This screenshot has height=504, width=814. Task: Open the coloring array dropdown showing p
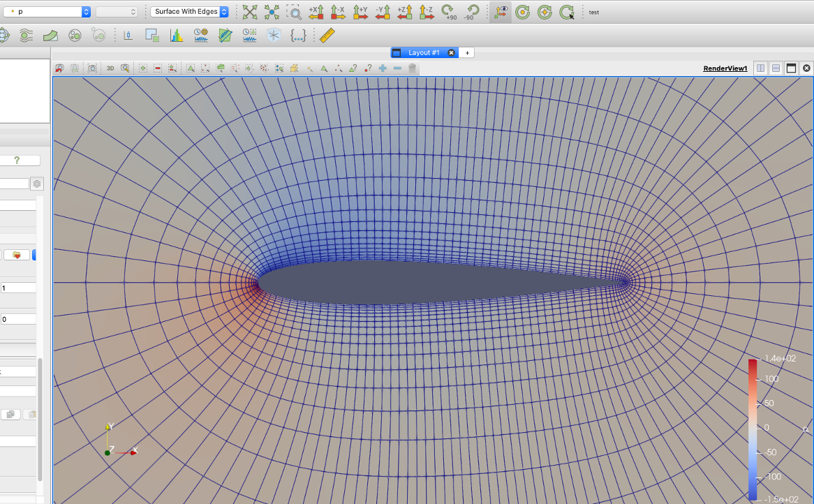(47, 11)
